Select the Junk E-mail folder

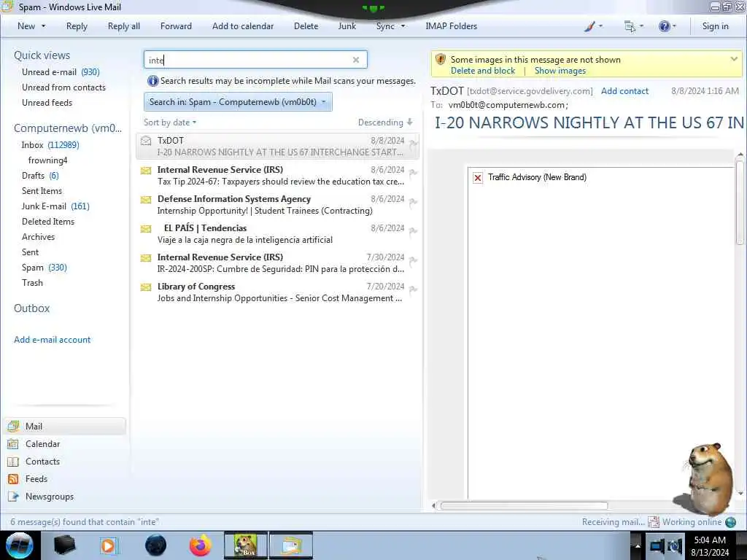click(x=55, y=206)
